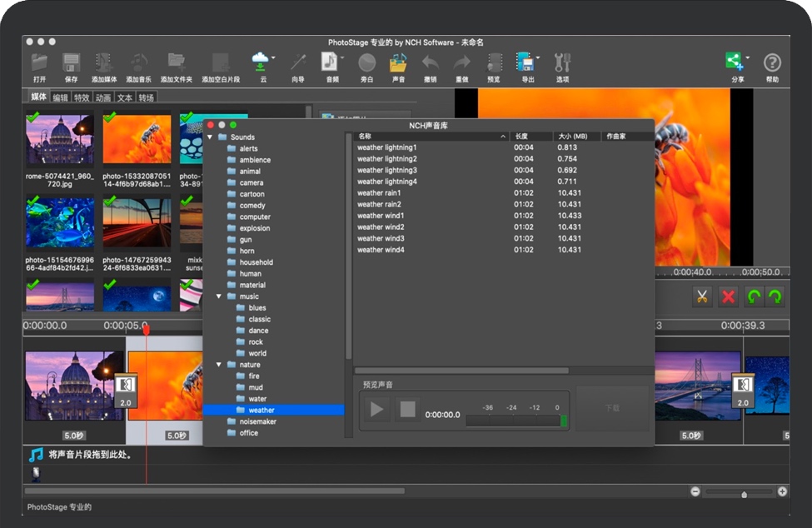Image resolution: width=812 pixels, height=528 pixels.
Task: Open the 帮助 help icon
Action: [x=772, y=63]
